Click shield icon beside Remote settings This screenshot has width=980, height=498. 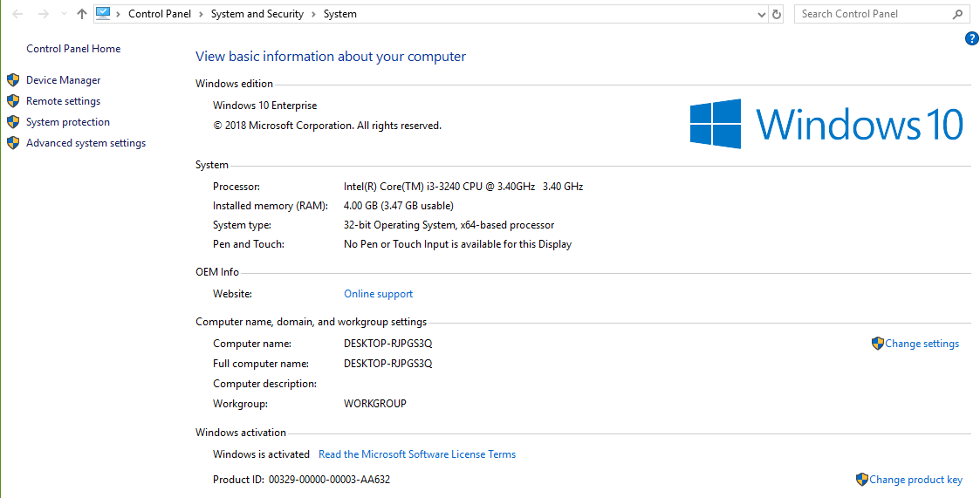[13, 101]
